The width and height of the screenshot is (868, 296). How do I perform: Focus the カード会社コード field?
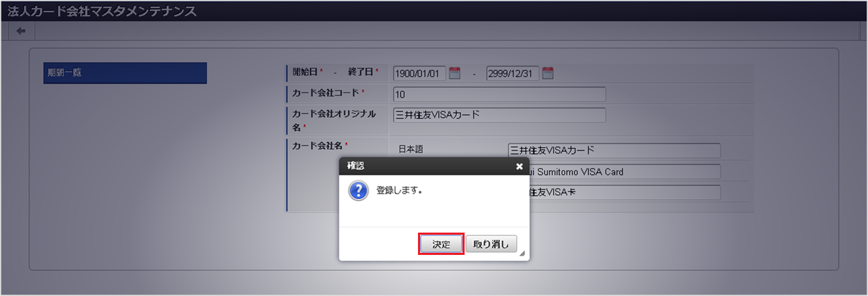point(499,95)
